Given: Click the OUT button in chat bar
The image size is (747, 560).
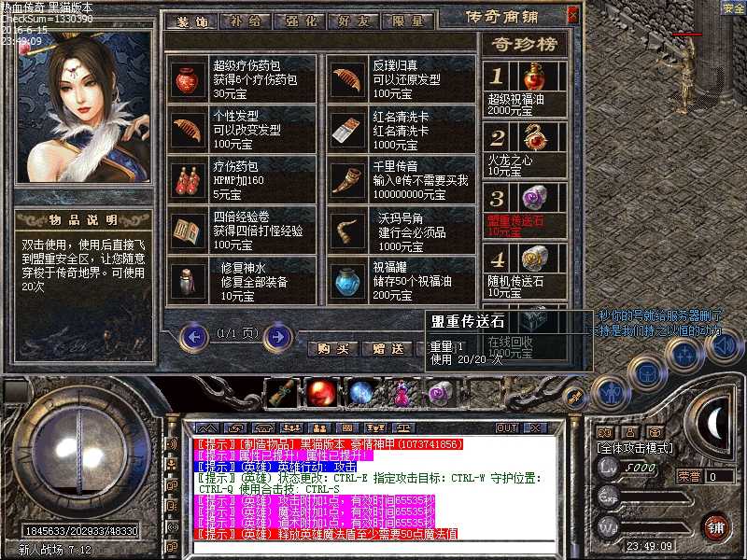Looking at the screenshot, I should pyautogui.click(x=507, y=428).
